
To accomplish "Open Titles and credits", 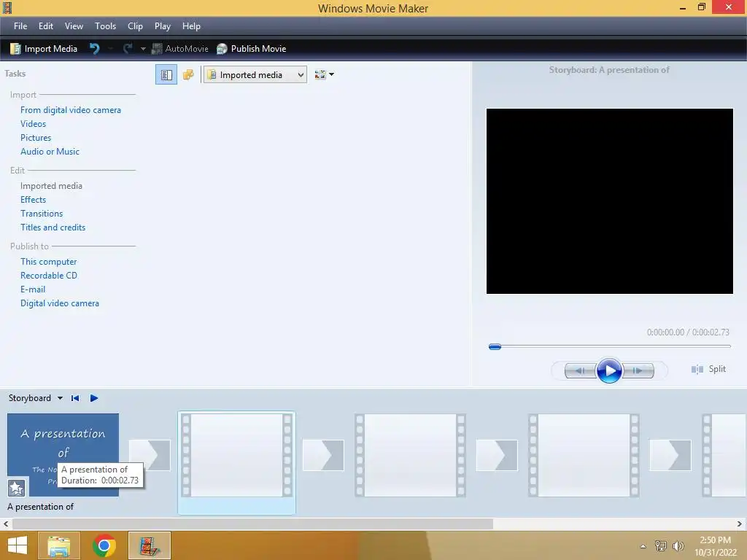I will (x=53, y=227).
